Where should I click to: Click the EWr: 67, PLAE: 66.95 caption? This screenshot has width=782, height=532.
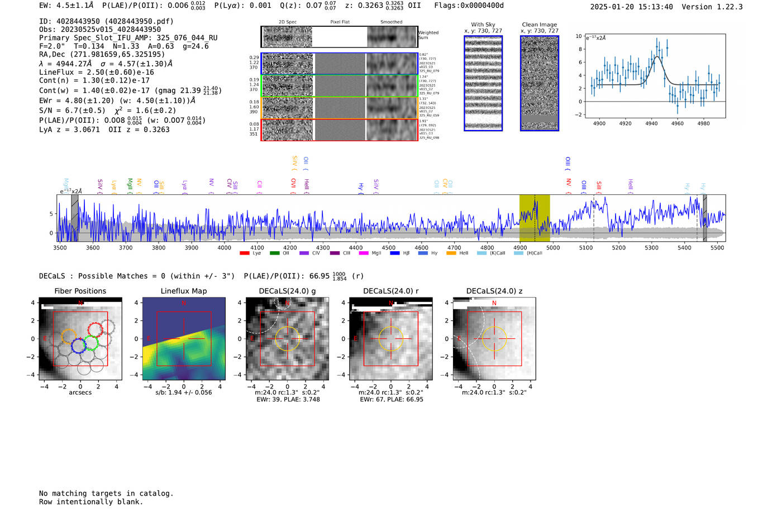pos(392,400)
